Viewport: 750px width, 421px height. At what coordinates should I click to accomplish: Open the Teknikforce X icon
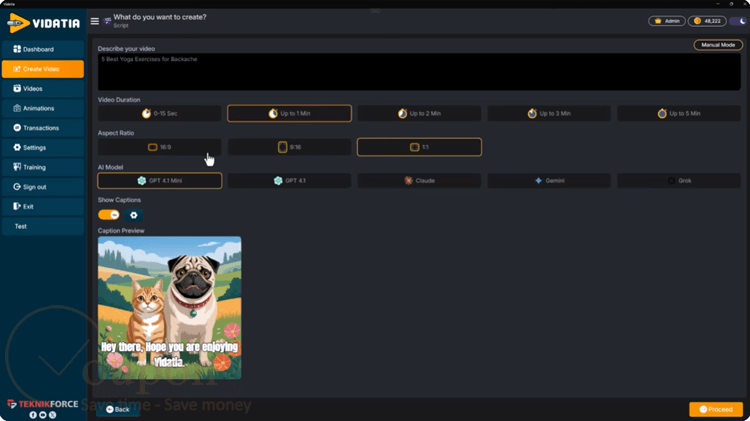coord(53,415)
